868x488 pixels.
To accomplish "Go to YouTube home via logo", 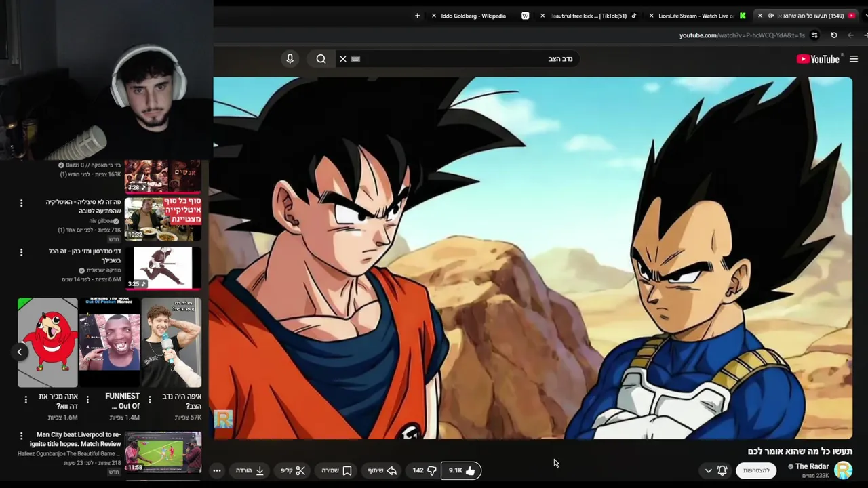I will click(818, 59).
